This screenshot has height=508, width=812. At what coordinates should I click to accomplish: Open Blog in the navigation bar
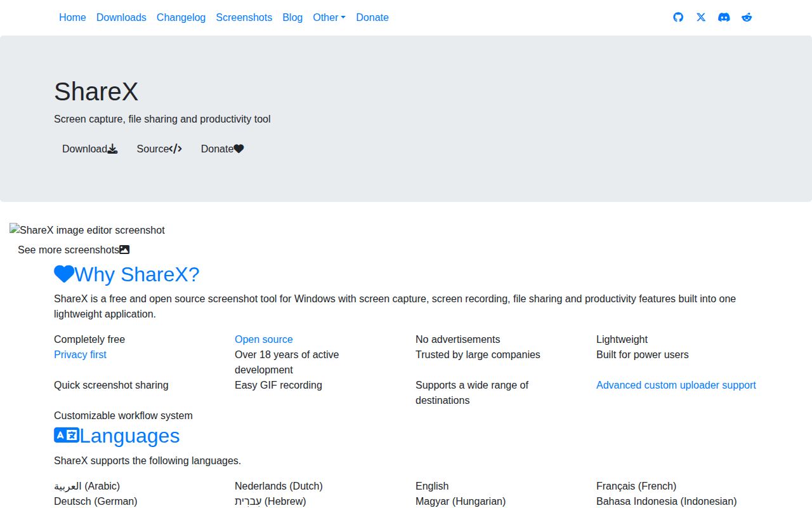(292, 17)
